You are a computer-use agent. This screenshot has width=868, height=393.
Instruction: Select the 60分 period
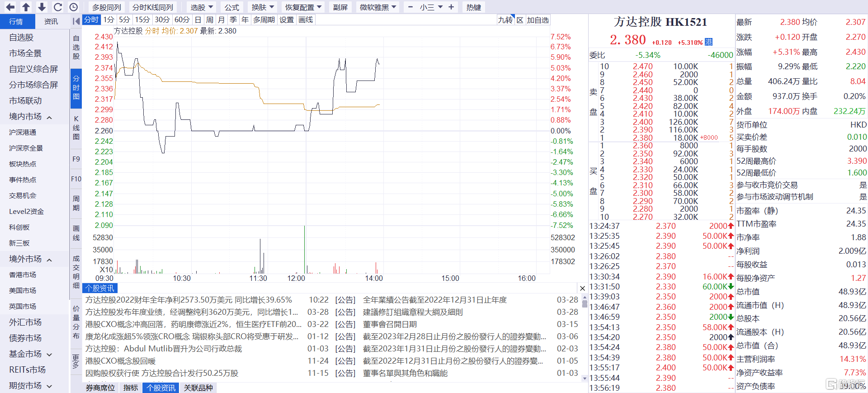182,19
